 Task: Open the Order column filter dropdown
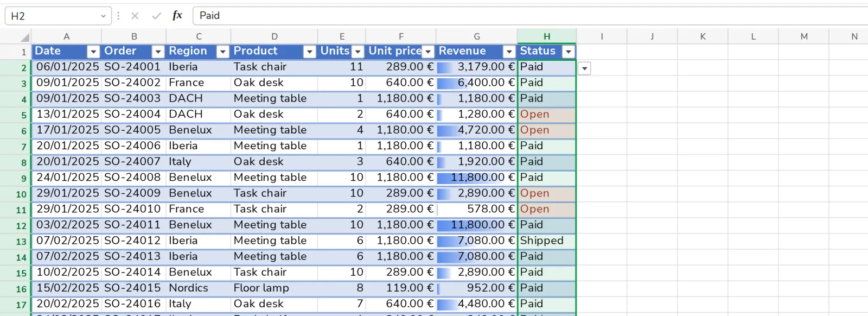pyautogui.click(x=158, y=52)
